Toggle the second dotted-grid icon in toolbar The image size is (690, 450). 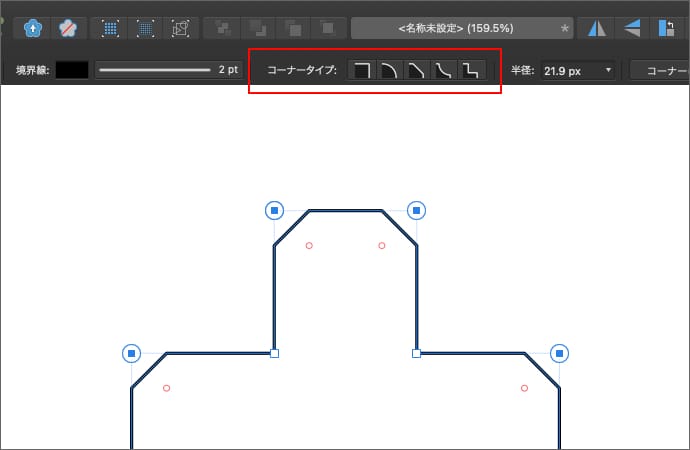(146, 28)
